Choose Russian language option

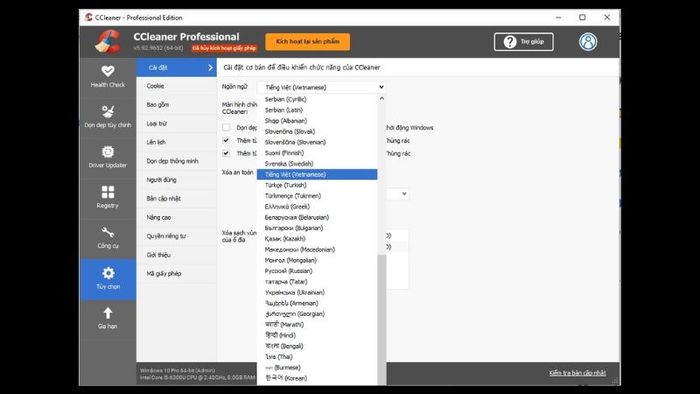317,271
